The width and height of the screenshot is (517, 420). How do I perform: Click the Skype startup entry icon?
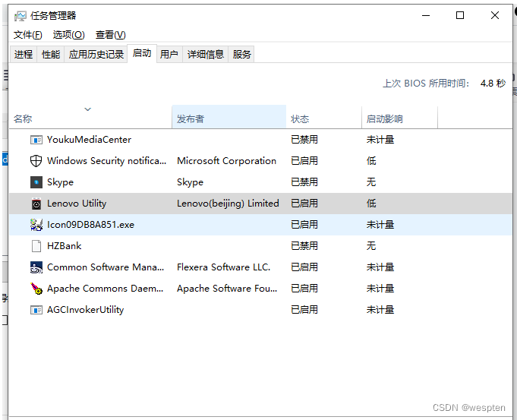tap(36, 182)
